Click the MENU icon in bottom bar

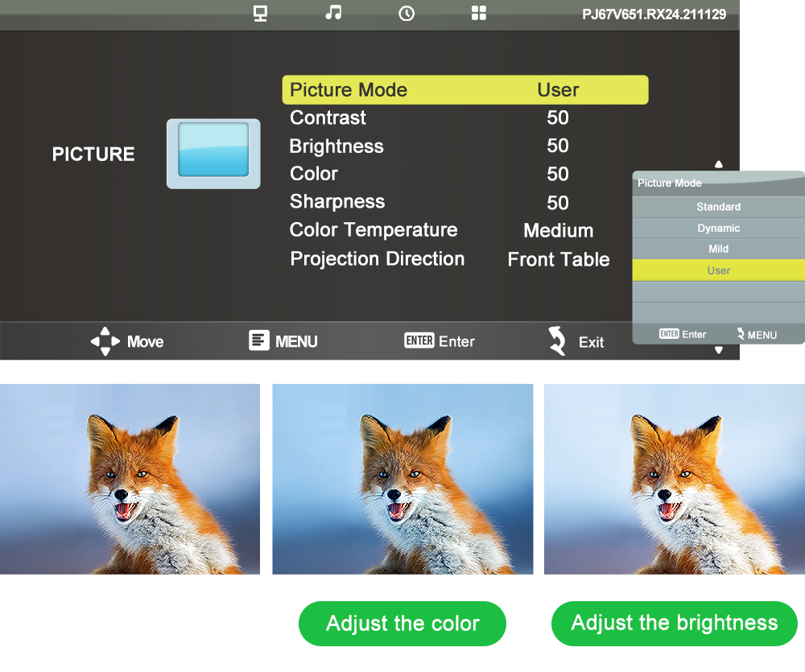(x=258, y=340)
